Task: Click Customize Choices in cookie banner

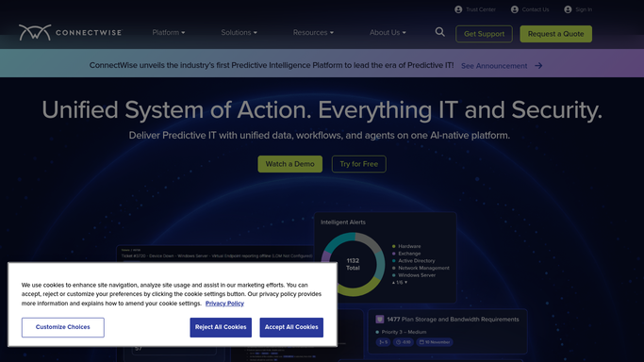Action: (x=63, y=327)
